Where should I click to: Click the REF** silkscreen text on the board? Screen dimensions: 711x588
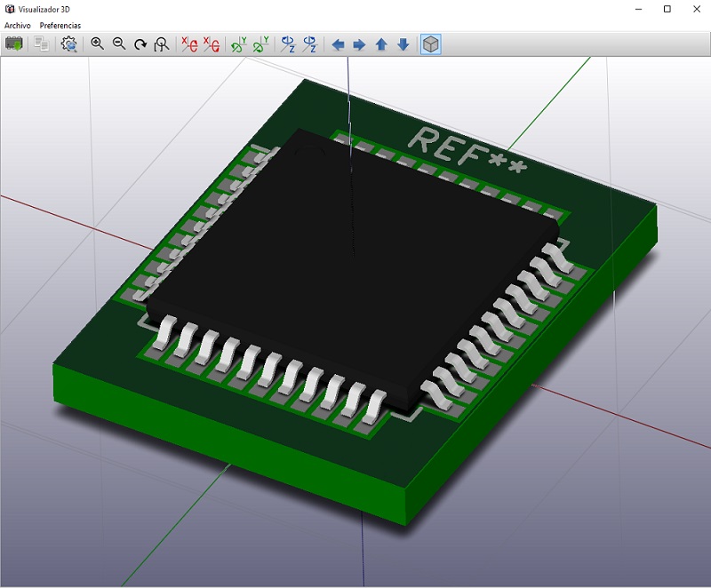pyautogui.click(x=467, y=150)
